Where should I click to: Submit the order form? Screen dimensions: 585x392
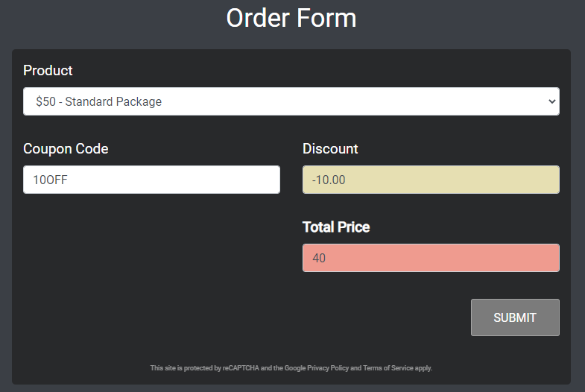pos(515,317)
